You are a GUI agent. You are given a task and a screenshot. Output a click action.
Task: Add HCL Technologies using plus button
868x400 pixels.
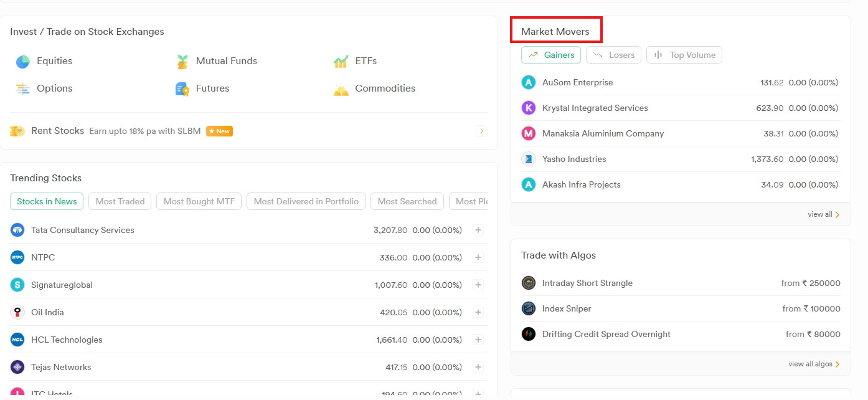(x=478, y=340)
